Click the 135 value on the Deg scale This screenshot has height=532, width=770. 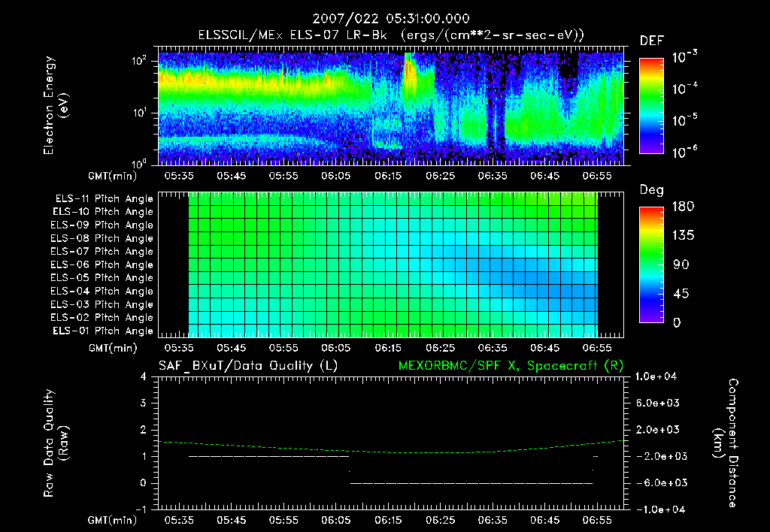[x=683, y=236]
